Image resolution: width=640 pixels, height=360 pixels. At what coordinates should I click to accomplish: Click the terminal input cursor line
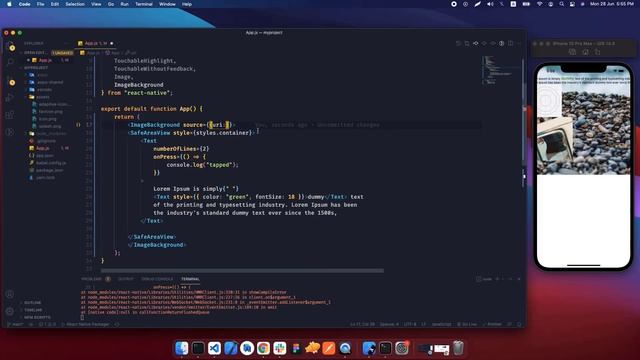coord(82,318)
